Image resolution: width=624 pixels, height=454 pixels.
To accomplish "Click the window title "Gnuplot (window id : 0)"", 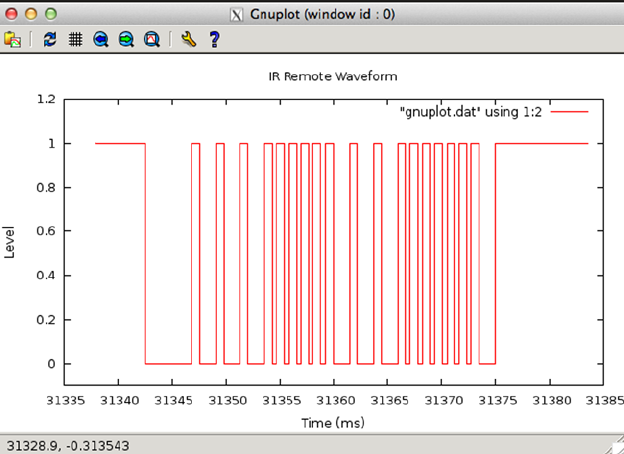I will pos(322,14).
